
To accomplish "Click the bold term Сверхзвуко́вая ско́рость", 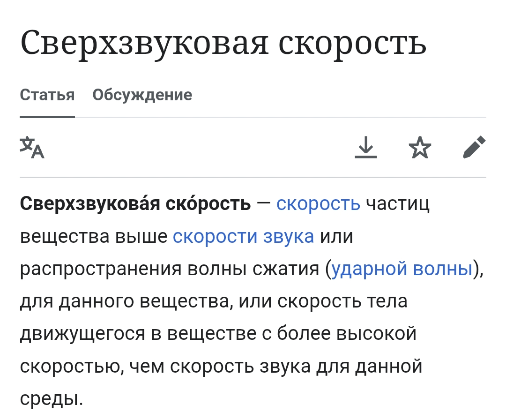I will click(135, 204).
